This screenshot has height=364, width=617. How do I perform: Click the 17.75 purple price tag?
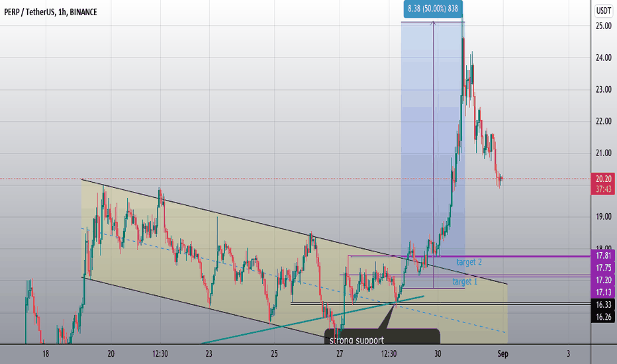pyautogui.click(x=604, y=267)
